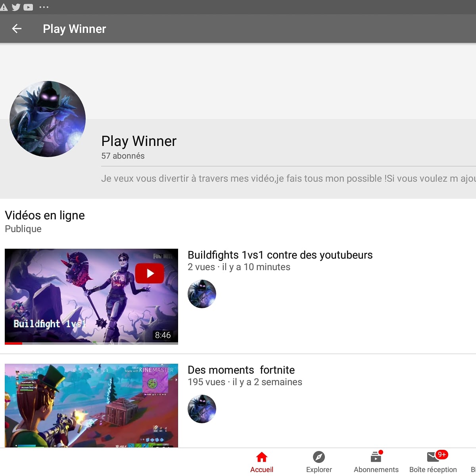
Task: Tap the warning triangle icon in the status bar
Action: pyautogui.click(x=4, y=7)
